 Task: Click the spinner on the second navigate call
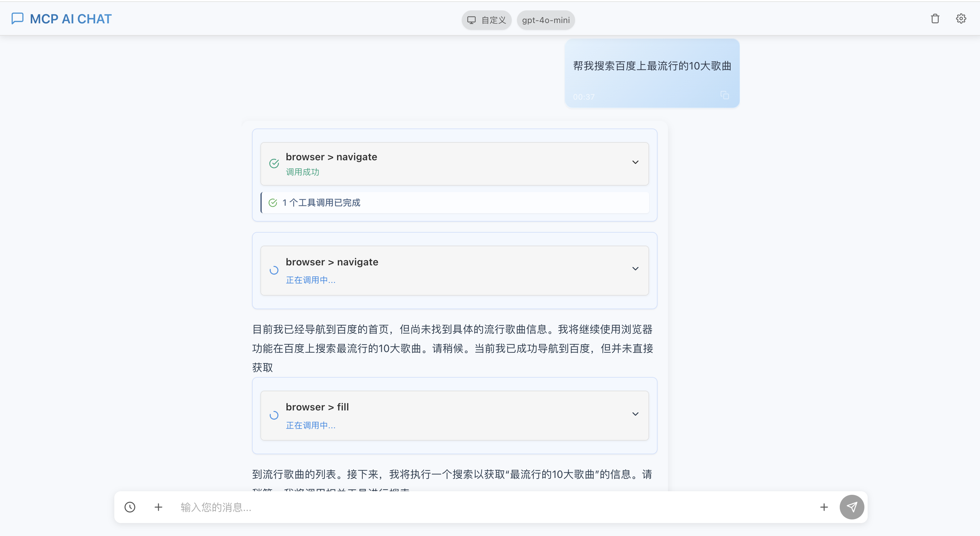[x=273, y=270]
